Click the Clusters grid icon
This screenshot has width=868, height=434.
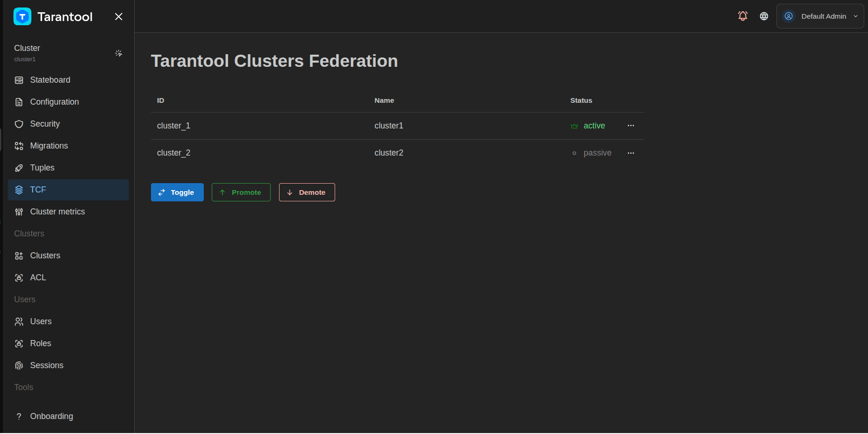click(19, 256)
